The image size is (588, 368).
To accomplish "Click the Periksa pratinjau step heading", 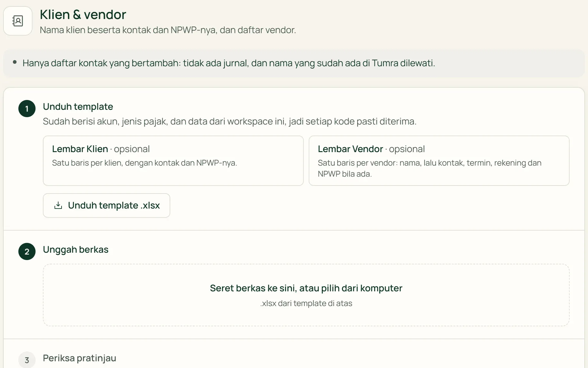I will [x=80, y=358].
